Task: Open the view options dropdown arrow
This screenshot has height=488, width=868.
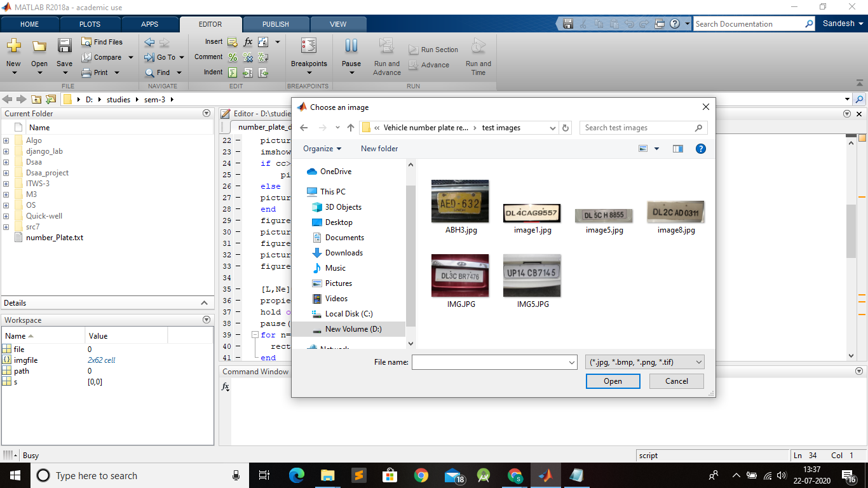Action: 656,149
